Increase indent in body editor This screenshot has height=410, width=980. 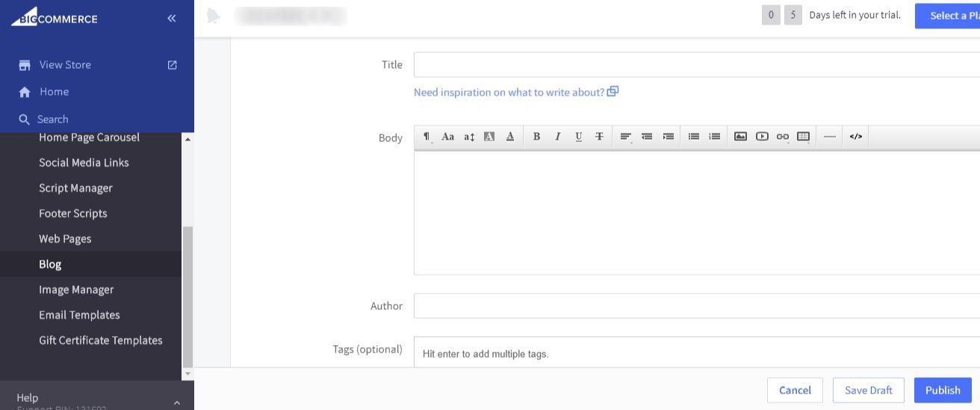(x=669, y=137)
